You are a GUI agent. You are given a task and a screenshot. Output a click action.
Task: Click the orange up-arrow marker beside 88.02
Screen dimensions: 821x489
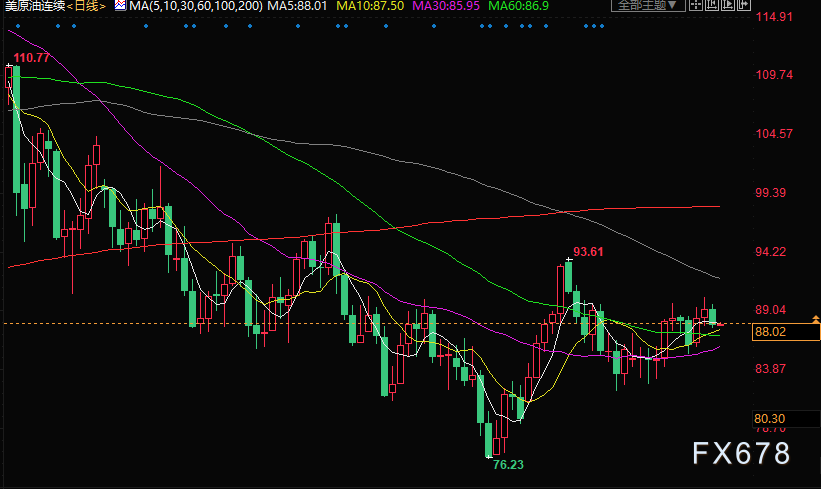[x=816, y=320]
